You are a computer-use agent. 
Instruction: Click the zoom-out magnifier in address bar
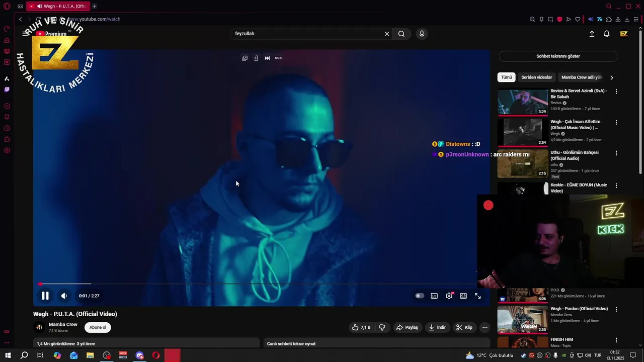(532, 19)
